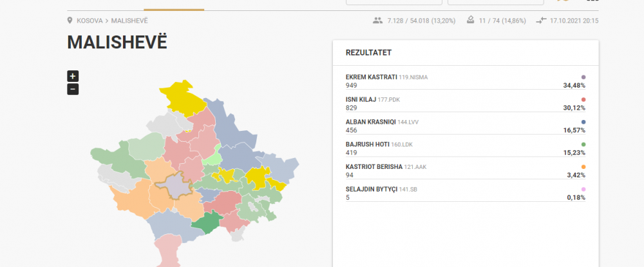Click the vote count 829

click(x=351, y=108)
